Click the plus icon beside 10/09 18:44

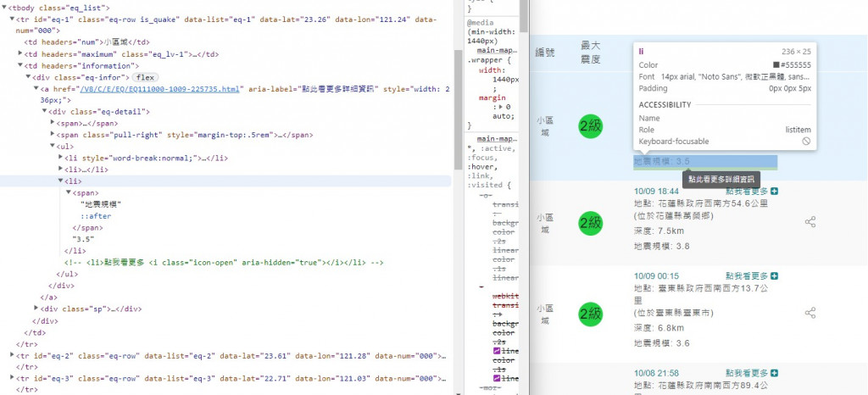[x=775, y=191]
